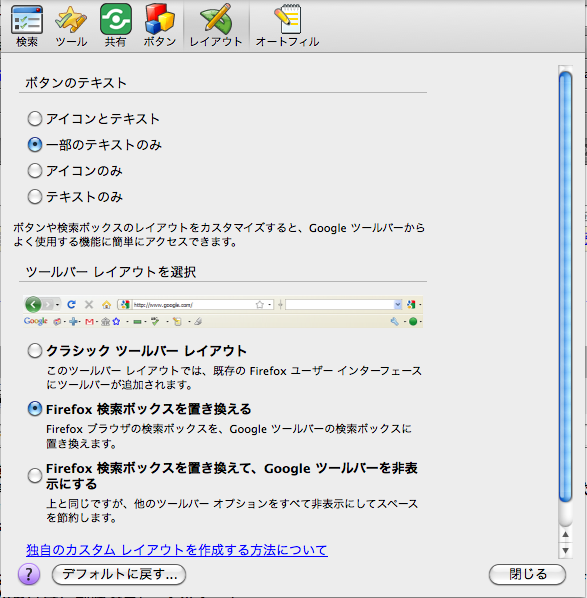Click the description starting このツールバー レイアウトでは
The height and width of the screenshot is (598, 587).
[x=234, y=378]
